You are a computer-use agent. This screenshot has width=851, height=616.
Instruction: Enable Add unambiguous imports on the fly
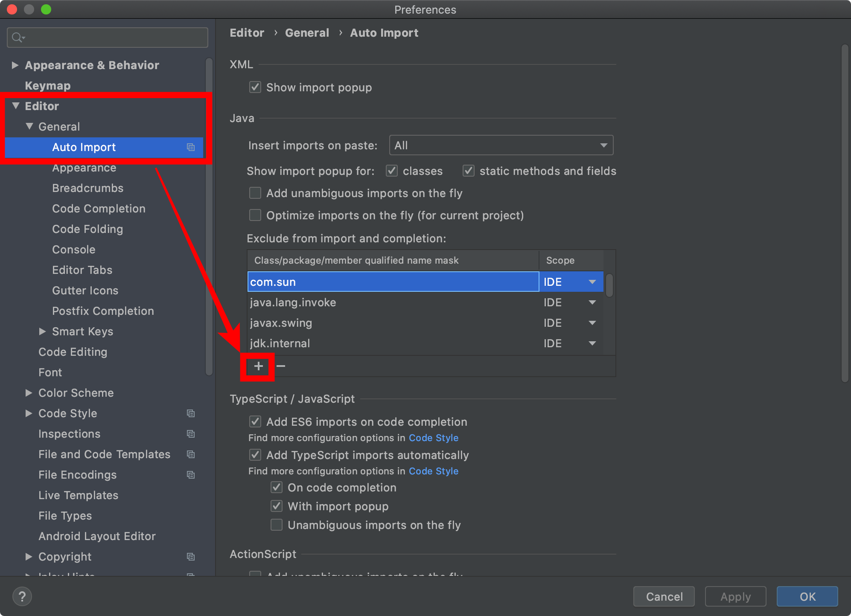coord(255,193)
